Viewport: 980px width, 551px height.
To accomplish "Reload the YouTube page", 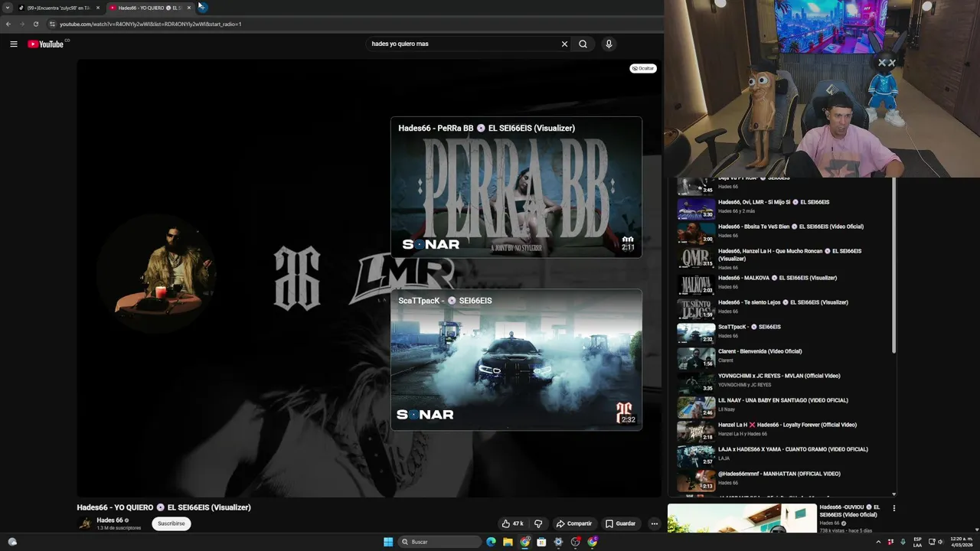I will [x=35, y=24].
